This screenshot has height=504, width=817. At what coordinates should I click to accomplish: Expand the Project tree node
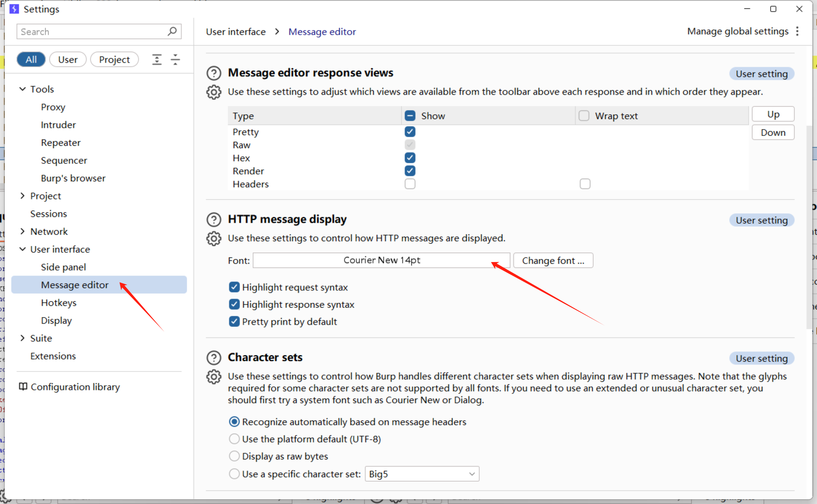(x=23, y=196)
